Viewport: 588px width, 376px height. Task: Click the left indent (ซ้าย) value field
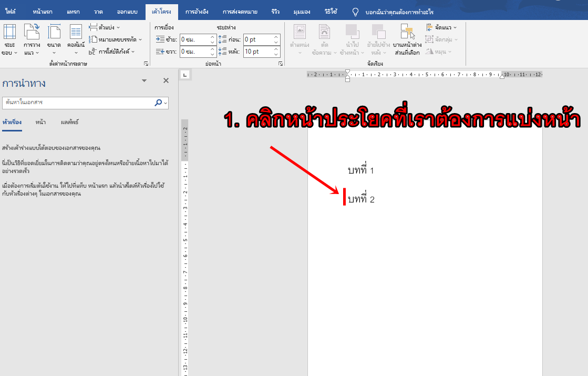click(194, 39)
